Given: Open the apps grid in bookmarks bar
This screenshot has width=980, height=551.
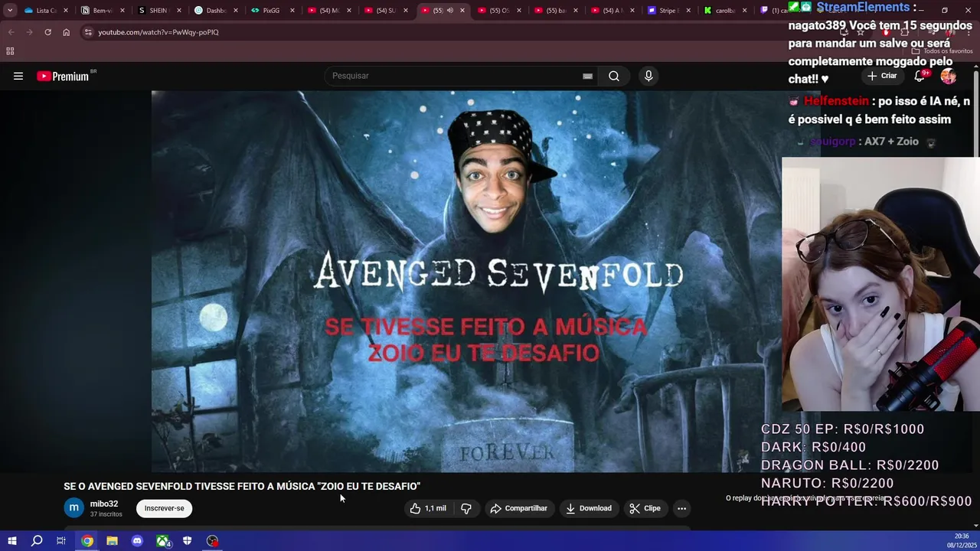Looking at the screenshot, I should click(x=10, y=51).
